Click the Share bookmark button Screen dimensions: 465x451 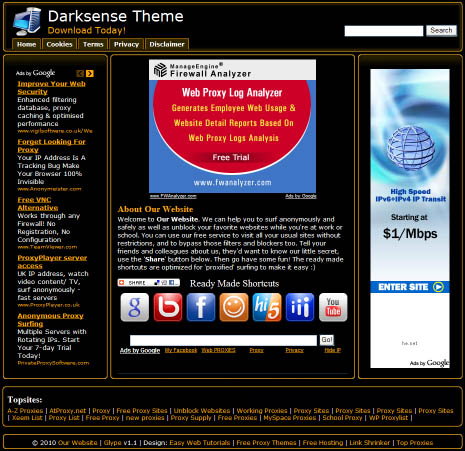(149, 283)
